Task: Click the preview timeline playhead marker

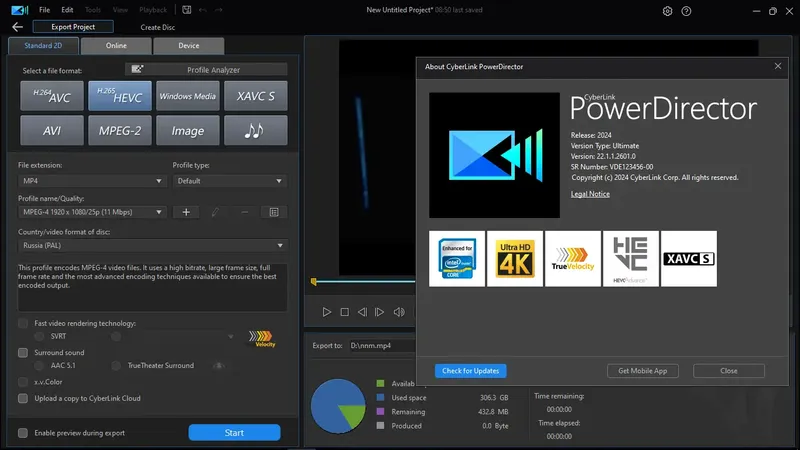Action: click(314, 282)
